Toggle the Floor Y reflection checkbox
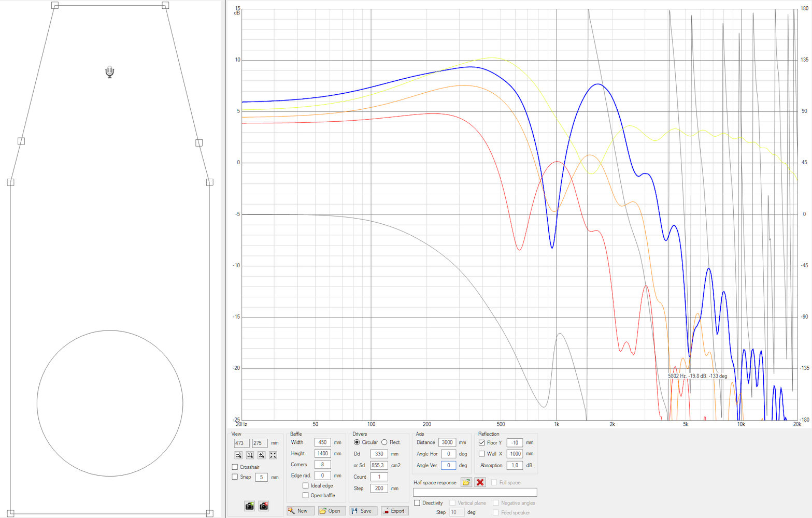 tap(482, 443)
